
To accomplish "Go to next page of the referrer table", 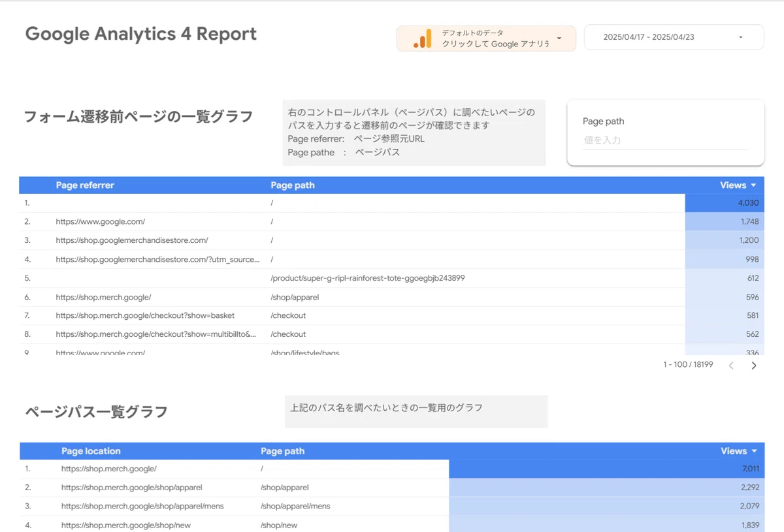I will click(753, 366).
